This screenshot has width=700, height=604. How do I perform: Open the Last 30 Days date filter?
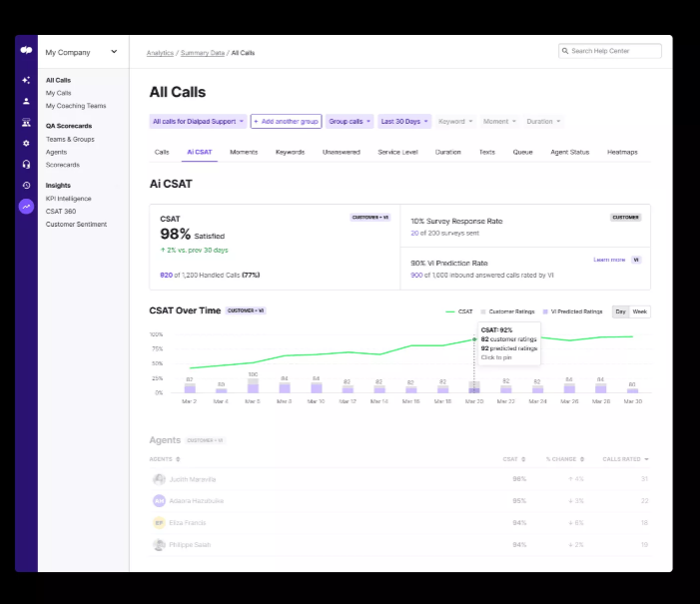[404, 122]
